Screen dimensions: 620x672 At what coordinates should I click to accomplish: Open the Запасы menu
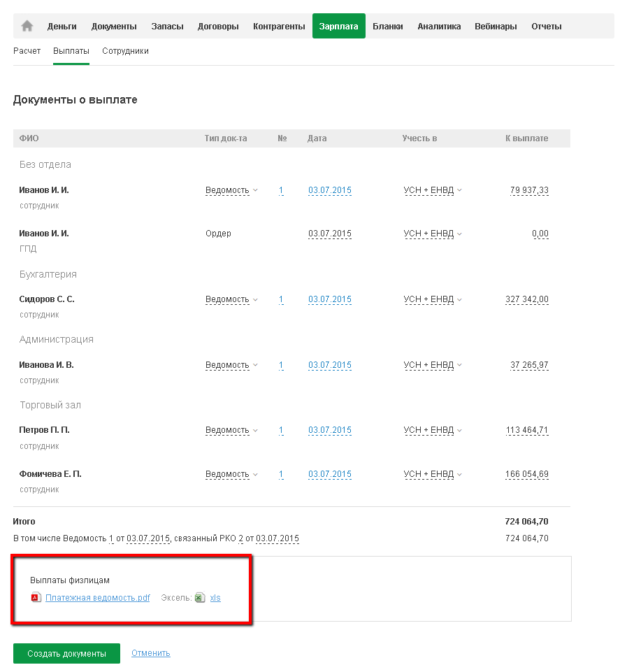coord(167,26)
